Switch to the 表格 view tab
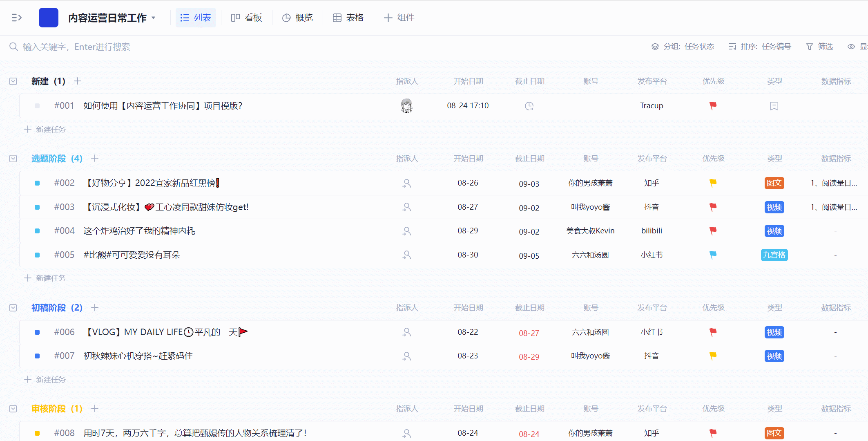Screen dimensions: 868x441 348,18
